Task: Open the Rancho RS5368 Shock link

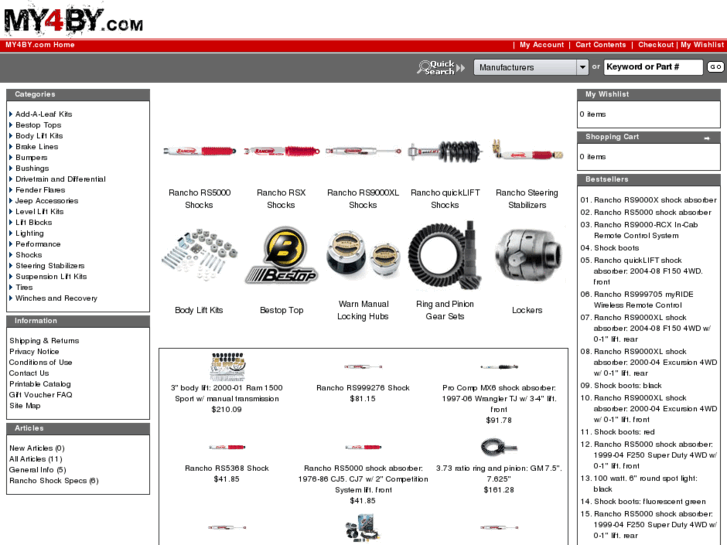Action: [x=227, y=468]
